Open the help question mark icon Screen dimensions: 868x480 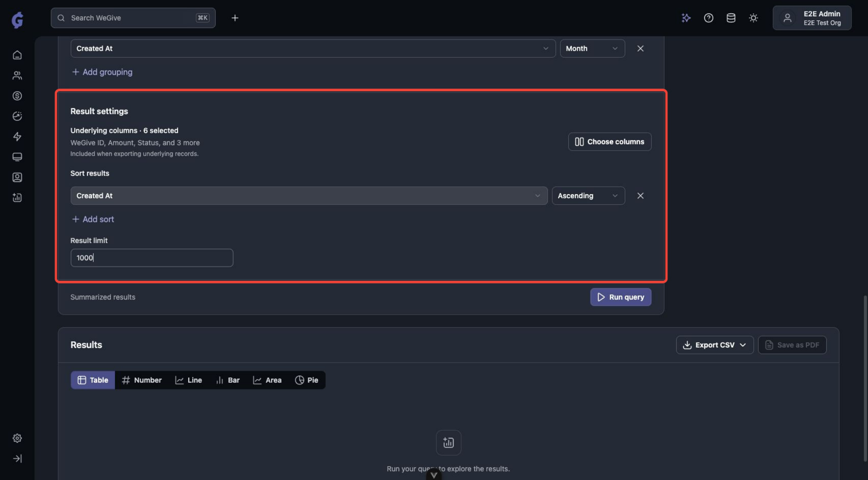pyautogui.click(x=709, y=18)
